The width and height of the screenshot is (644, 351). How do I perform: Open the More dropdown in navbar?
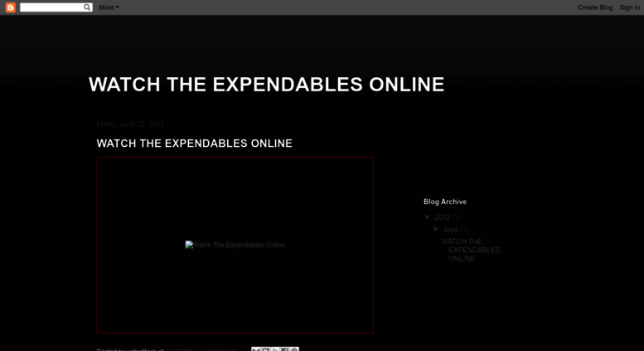(x=109, y=7)
